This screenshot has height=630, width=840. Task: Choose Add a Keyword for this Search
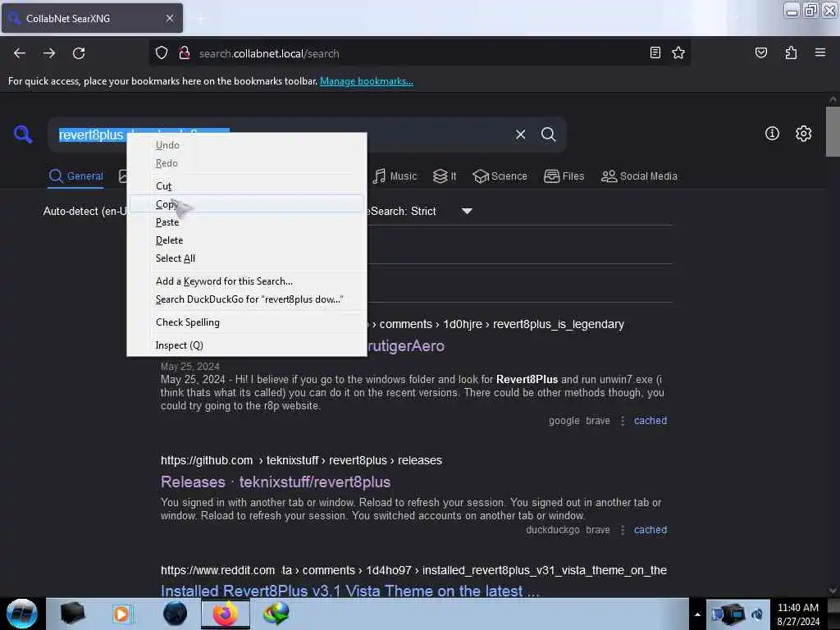[x=247, y=281]
